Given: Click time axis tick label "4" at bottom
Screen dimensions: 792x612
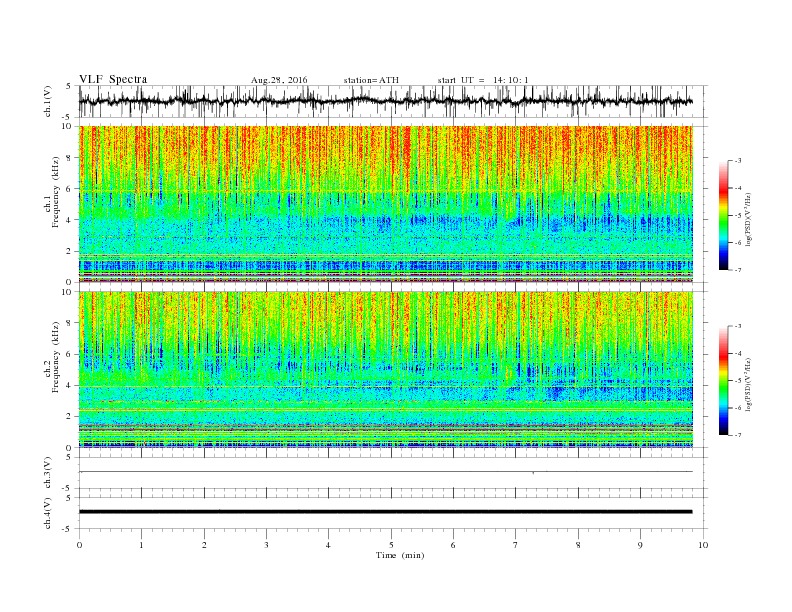Looking at the screenshot, I should pyautogui.click(x=328, y=545).
